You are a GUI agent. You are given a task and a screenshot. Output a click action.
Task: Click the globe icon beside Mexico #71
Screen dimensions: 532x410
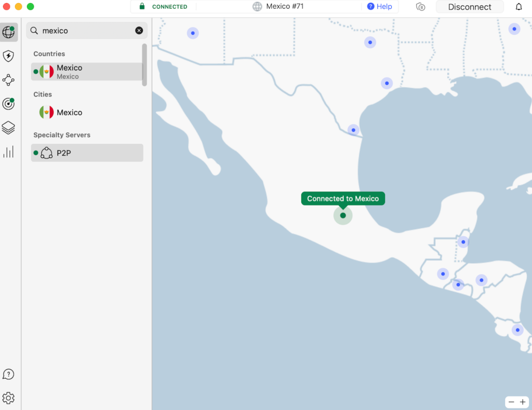(x=257, y=6)
